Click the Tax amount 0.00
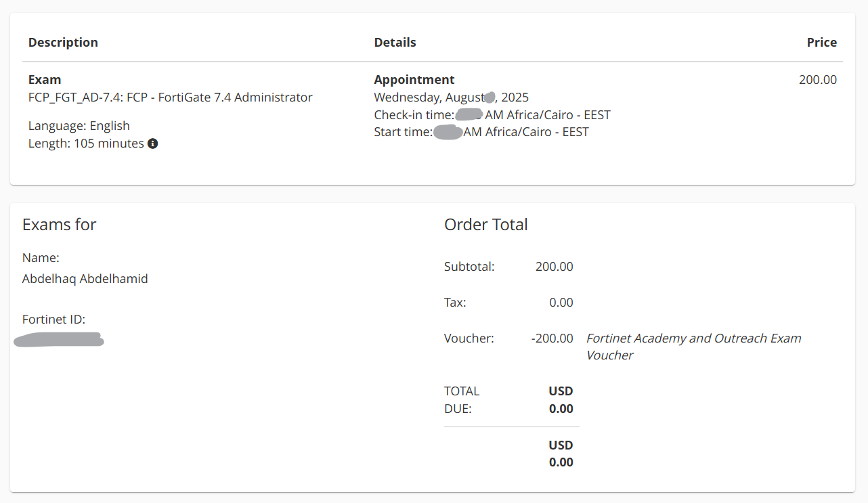 pos(561,303)
